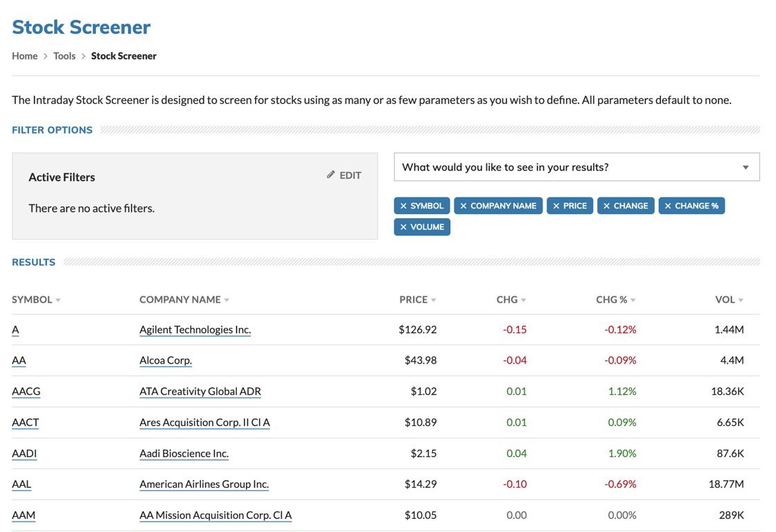Click change -0.69% for American Airlines

coord(620,484)
